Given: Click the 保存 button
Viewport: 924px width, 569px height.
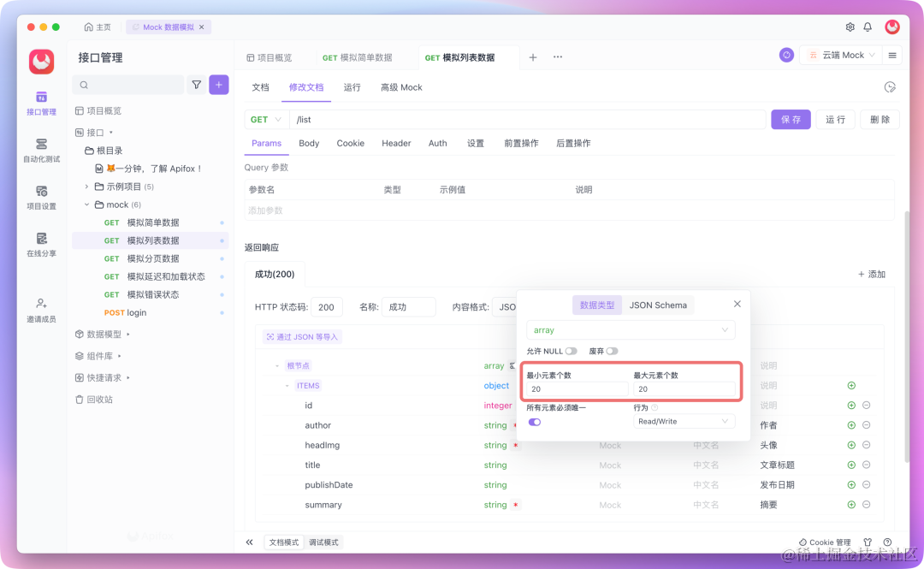Looking at the screenshot, I should coord(791,120).
